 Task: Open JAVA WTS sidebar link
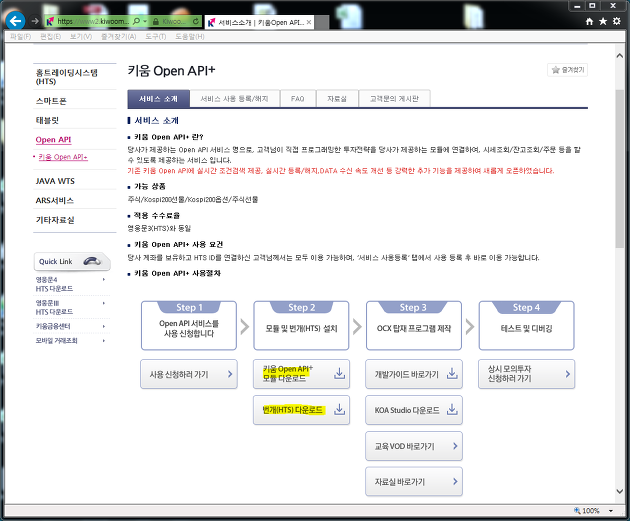[x=55, y=181]
